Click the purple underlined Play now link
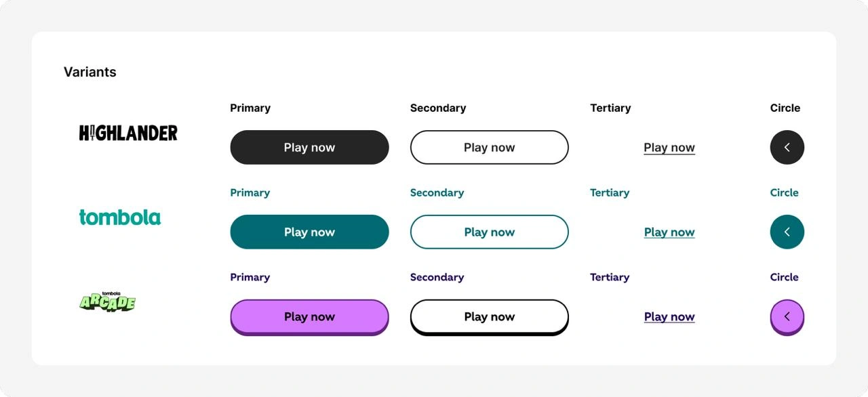This screenshot has height=397, width=868. click(x=669, y=317)
